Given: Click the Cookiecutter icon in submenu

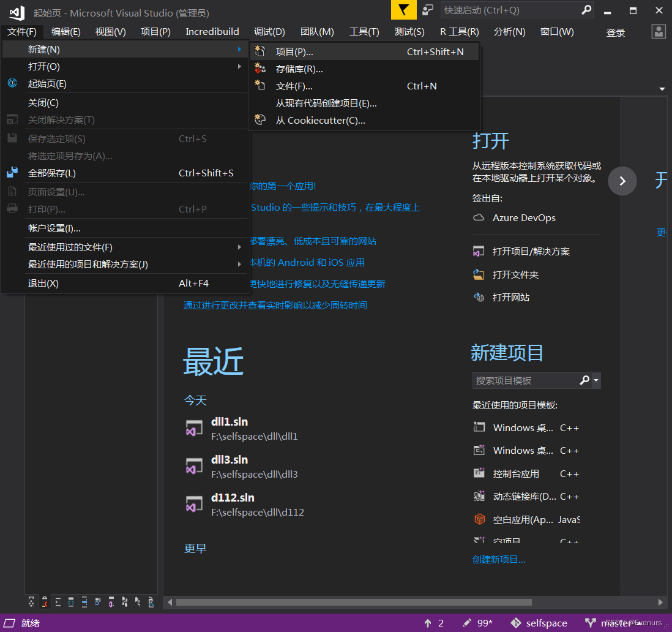Looking at the screenshot, I should (259, 119).
